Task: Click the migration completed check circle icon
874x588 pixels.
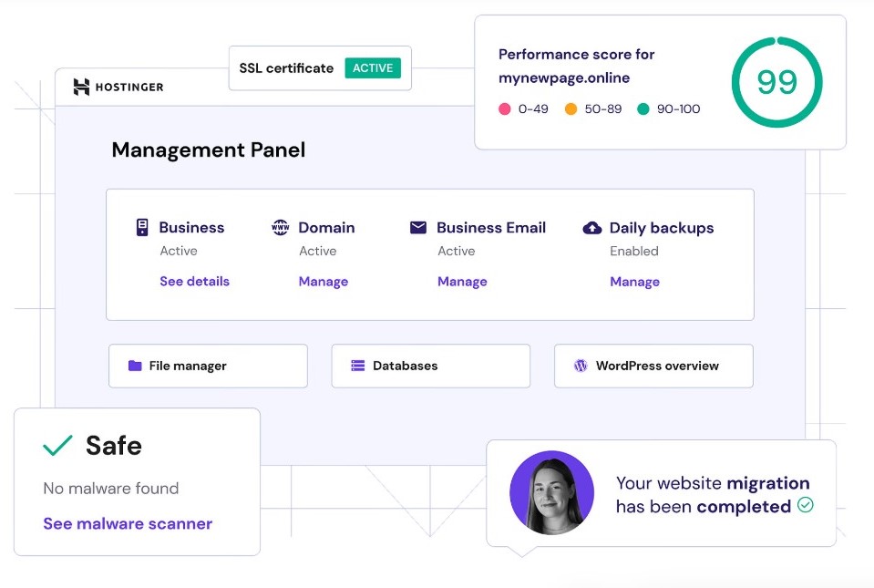Action: (x=806, y=505)
